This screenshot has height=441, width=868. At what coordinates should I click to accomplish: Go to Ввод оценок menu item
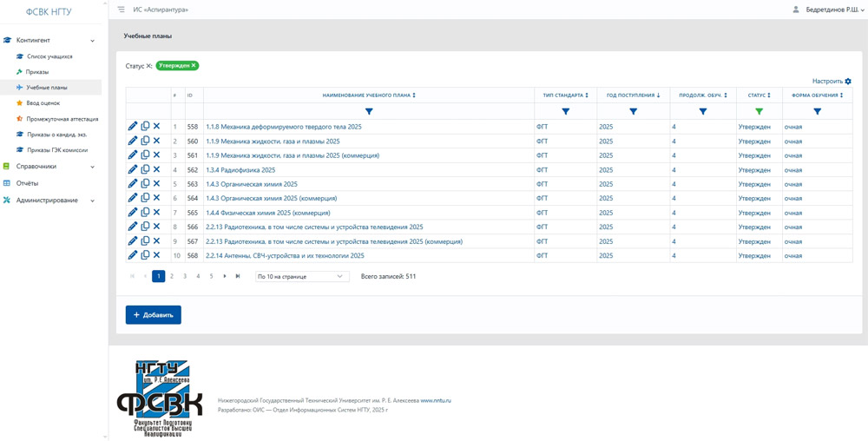43,103
